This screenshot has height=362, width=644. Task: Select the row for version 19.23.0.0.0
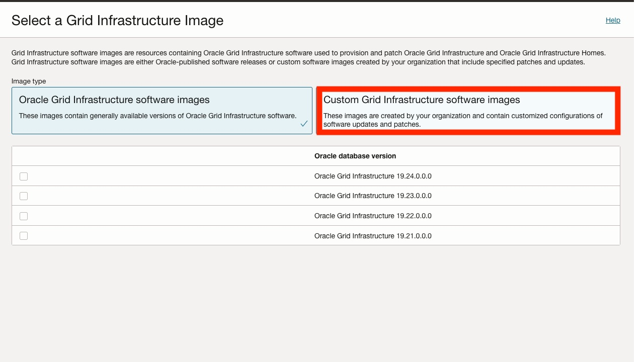(x=372, y=196)
